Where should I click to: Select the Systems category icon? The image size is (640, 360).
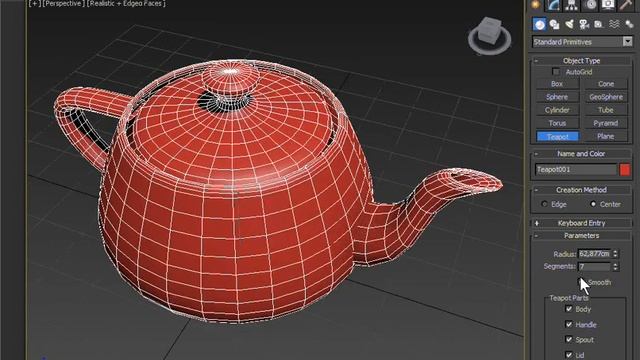(629, 24)
